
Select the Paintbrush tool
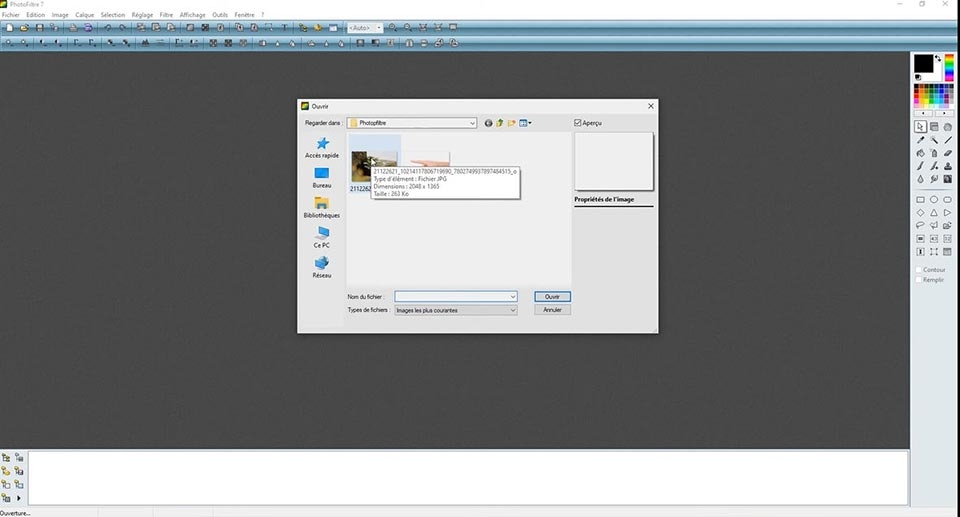tap(920, 166)
